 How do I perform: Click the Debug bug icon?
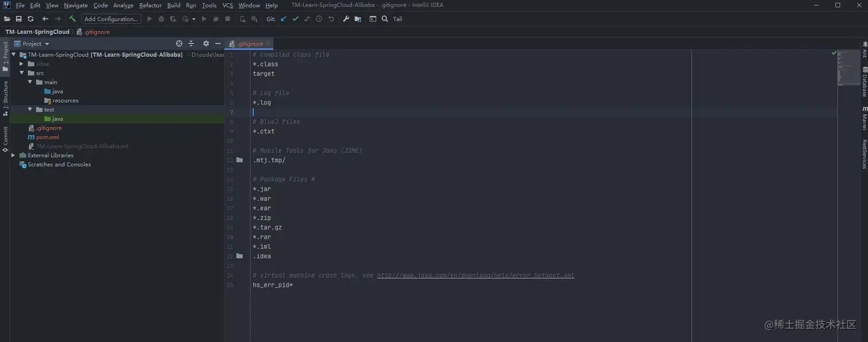(x=161, y=19)
